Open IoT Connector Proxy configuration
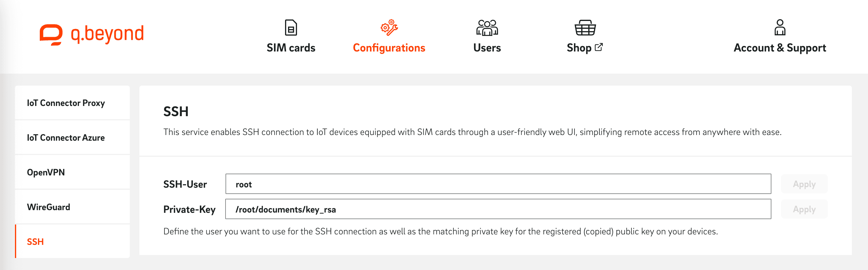Image resolution: width=868 pixels, height=270 pixels. (66, 103)
